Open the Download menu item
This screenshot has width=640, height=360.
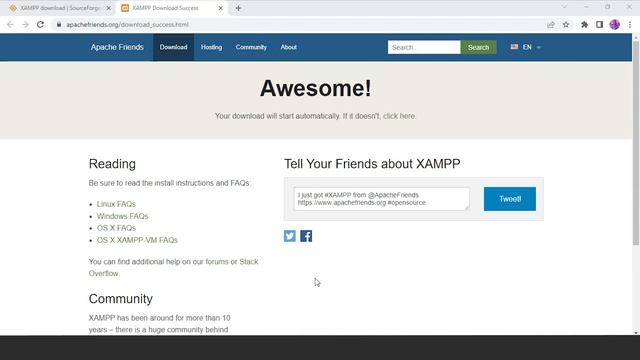click(173, 47)
